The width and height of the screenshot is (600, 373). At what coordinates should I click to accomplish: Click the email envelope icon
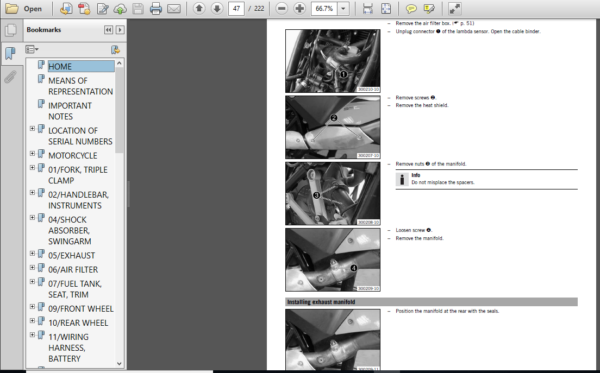coord(174,8)
